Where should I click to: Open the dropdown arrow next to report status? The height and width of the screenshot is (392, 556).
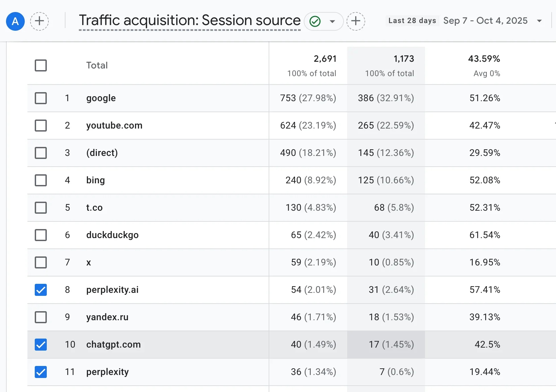click(332, 22)
